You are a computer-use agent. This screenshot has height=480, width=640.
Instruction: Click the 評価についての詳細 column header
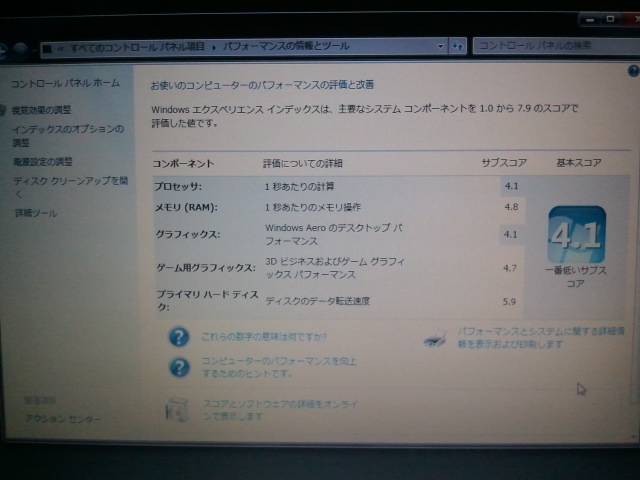click(x=302, y=164)
